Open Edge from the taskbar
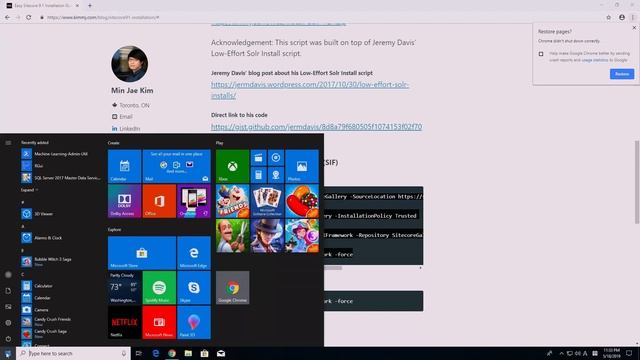 [156, 353]
